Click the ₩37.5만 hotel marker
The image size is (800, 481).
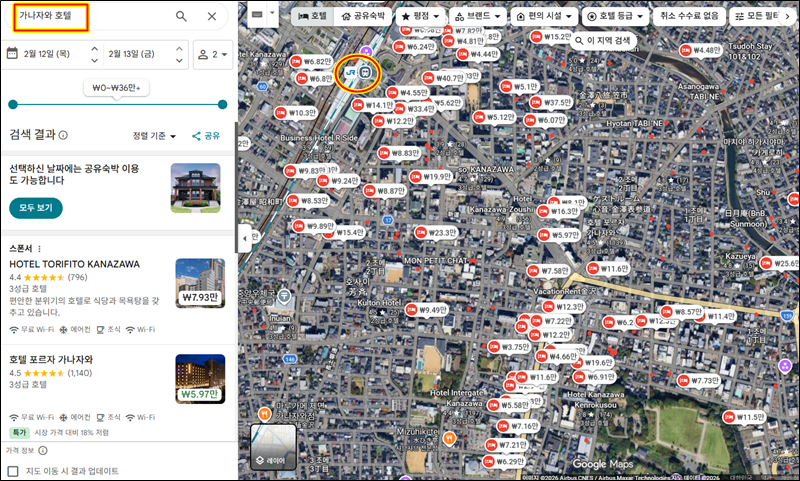click(551, 103)
